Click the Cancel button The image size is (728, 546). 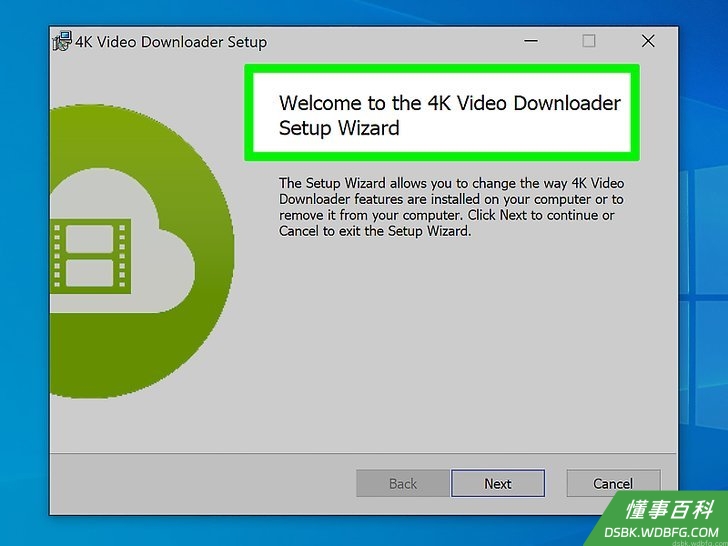[x=613, y=483]
